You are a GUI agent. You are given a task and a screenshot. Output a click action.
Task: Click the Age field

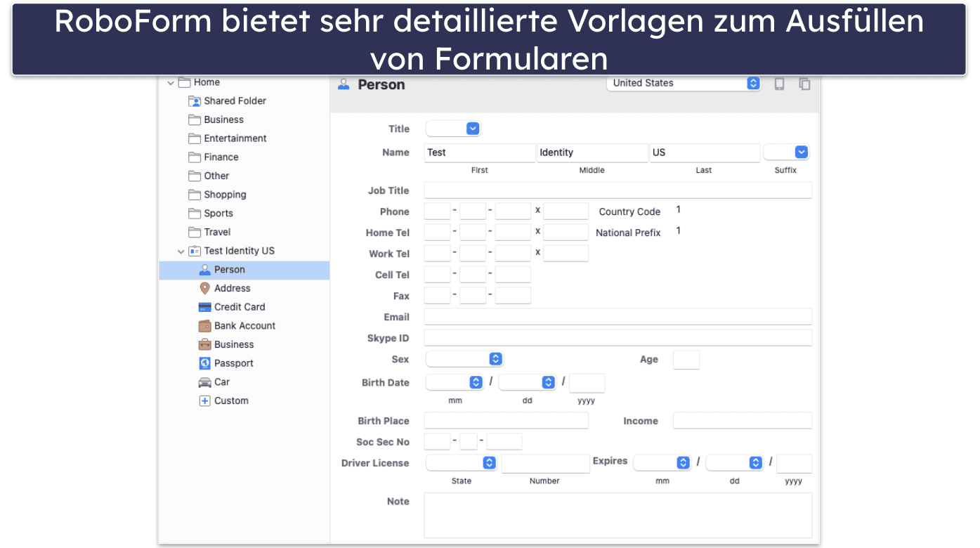[686, 360]
